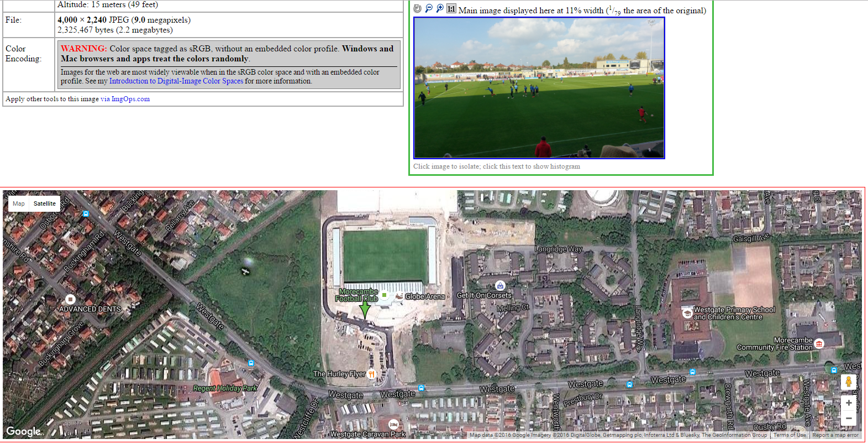Switch map to Map view
Image resolution: width=868 pixels, height=444 pixels.
[19, 203]
